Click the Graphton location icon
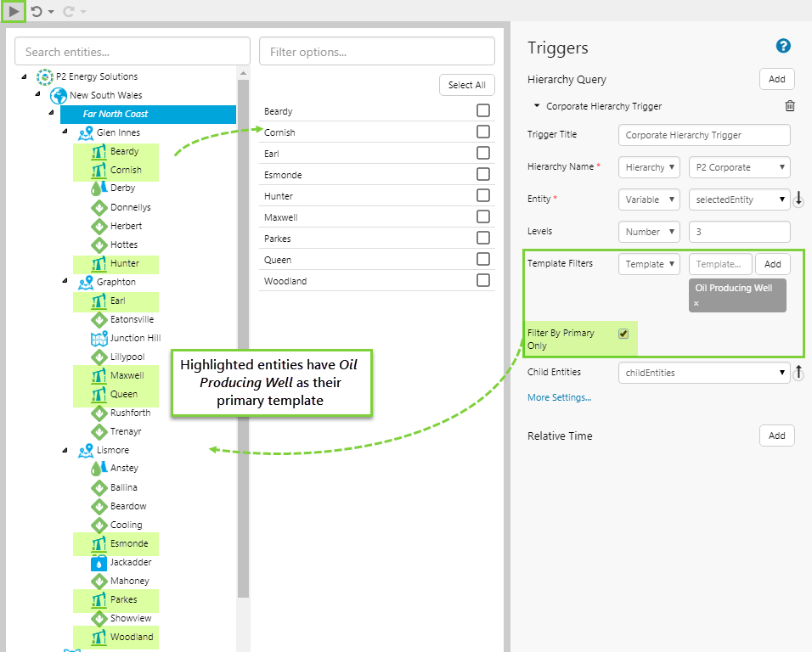Viewport: 812px width, 652px height. tap(86, 283)
